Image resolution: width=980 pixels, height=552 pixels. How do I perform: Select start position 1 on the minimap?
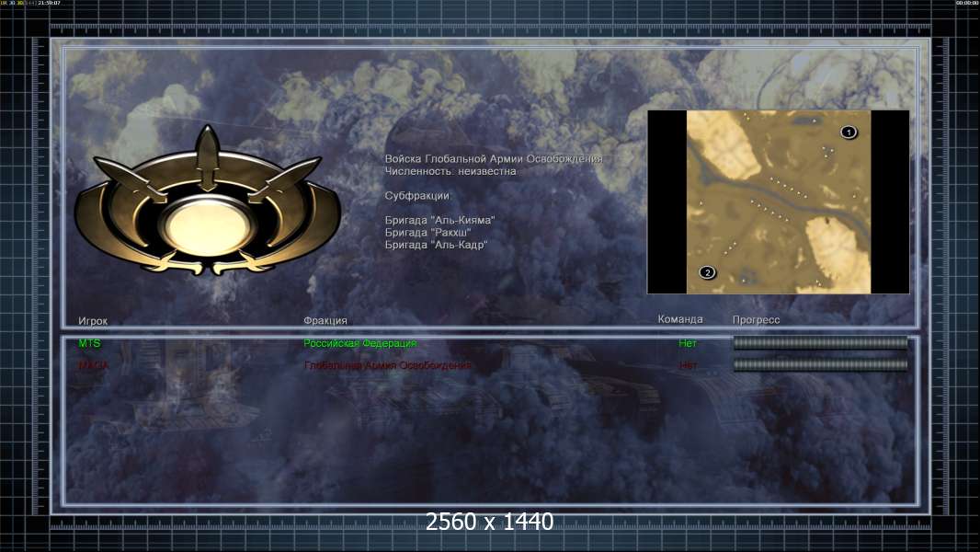[x=849, y=132]
